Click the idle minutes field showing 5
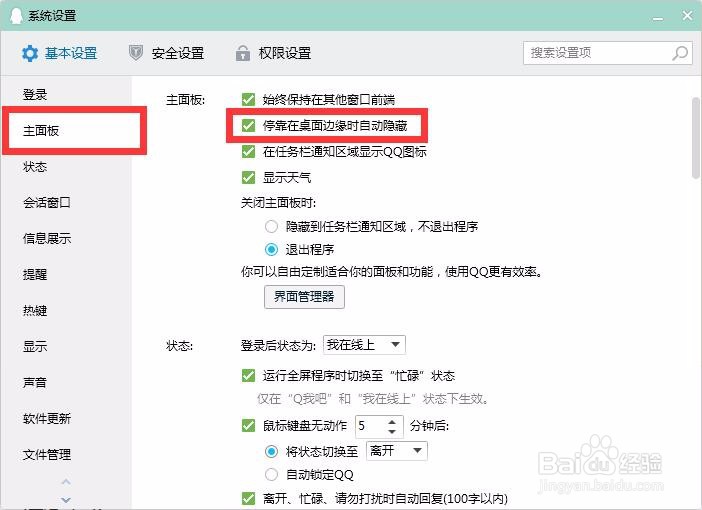This screenshot has height=510, width=702. (x=370, y=426)
